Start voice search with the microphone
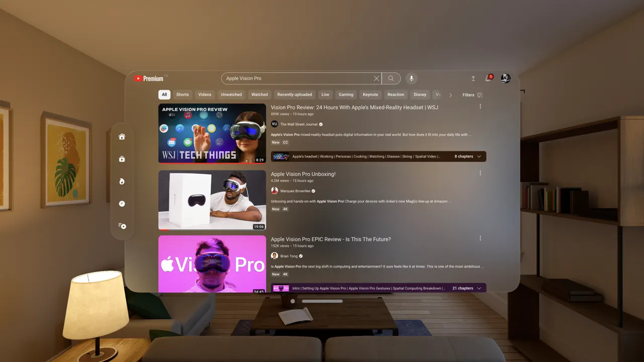The height and width of the screenshot is (362, 644). [411, 78]
